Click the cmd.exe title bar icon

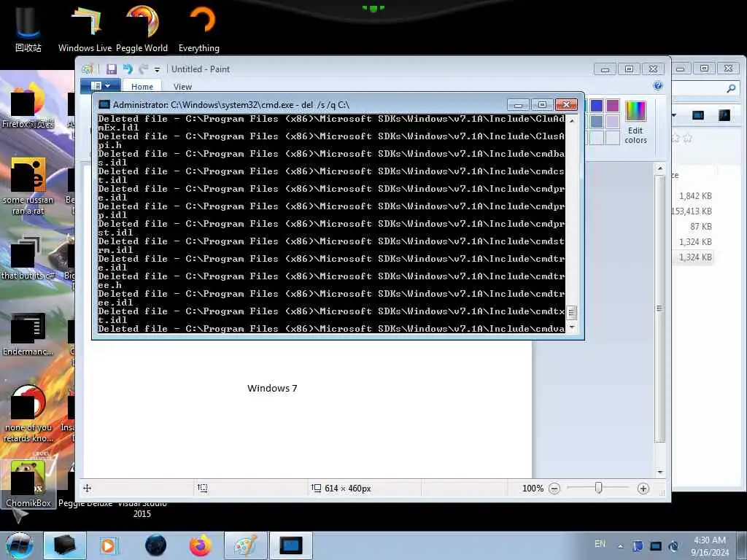(104, 105)
